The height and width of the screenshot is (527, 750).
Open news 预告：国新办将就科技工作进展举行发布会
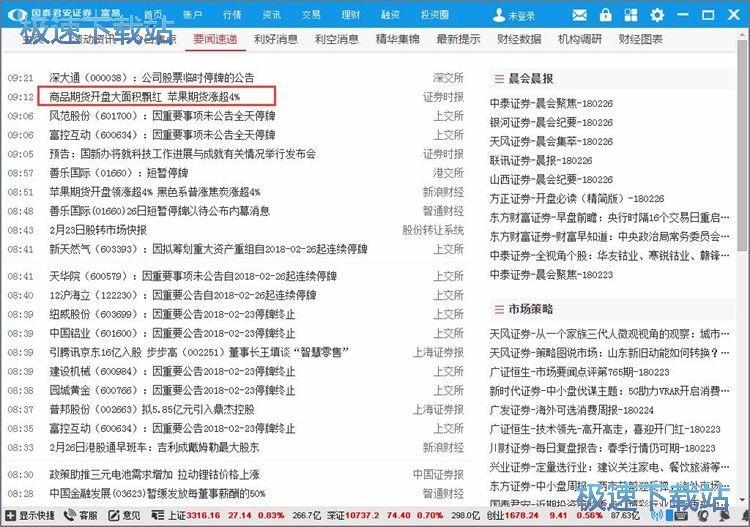tap(182, 154)
